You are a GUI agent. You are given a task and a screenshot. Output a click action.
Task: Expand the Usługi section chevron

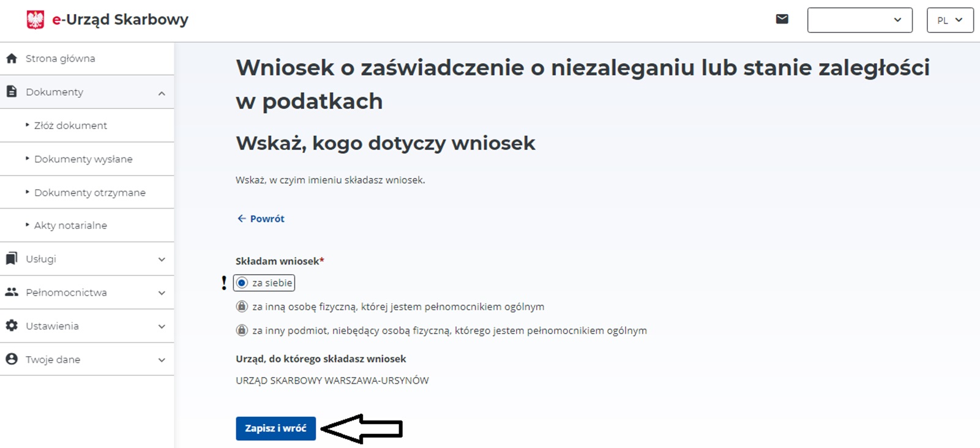click(x=162, y=259)
